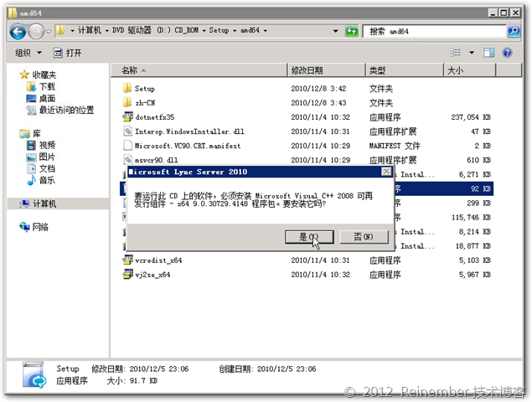
Task: Expand the address bar history dropdown
Action: 335,31
